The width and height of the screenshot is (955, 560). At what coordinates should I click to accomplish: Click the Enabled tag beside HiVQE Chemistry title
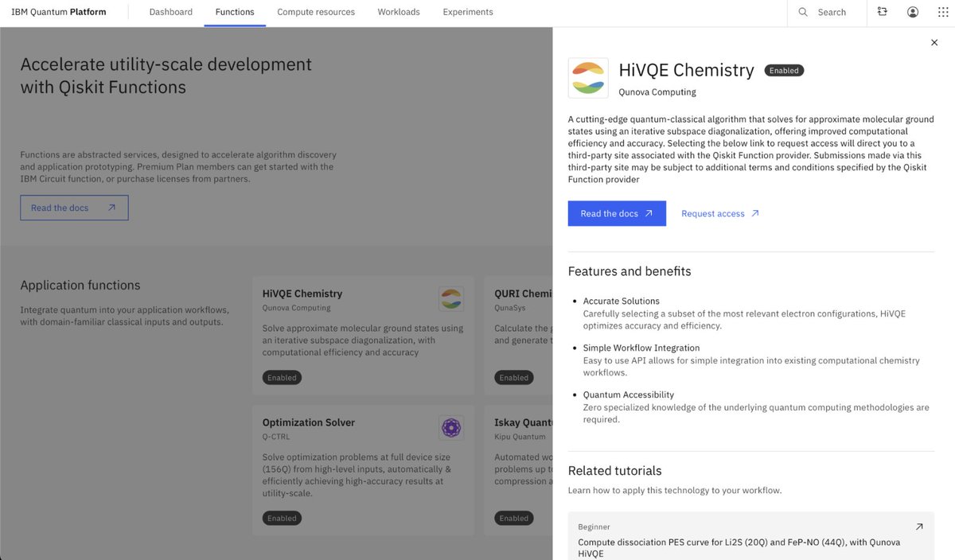coord(784,71)
